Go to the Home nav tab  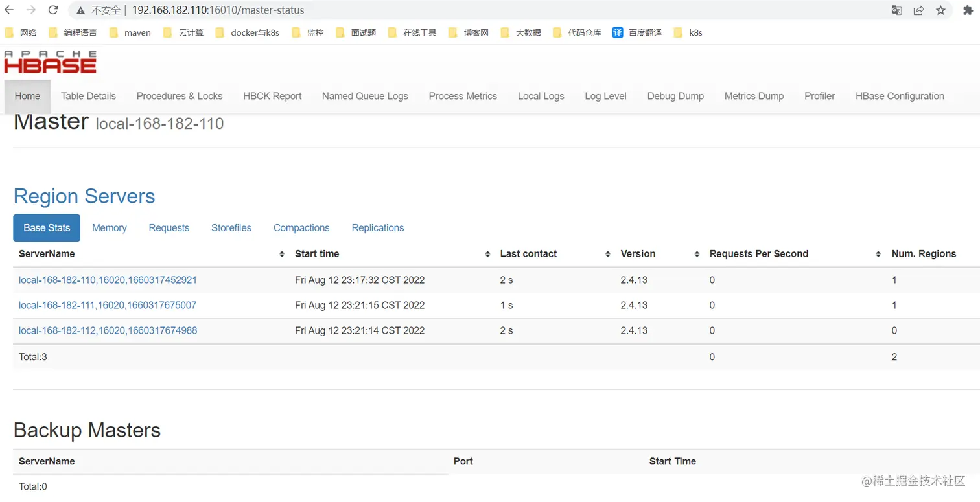(27, 96)
